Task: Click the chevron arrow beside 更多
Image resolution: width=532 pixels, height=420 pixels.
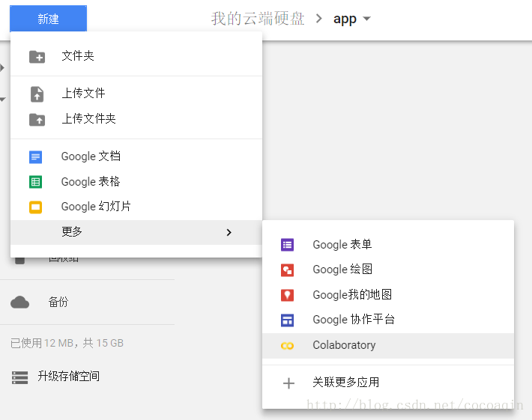Action: pos(229,232)
